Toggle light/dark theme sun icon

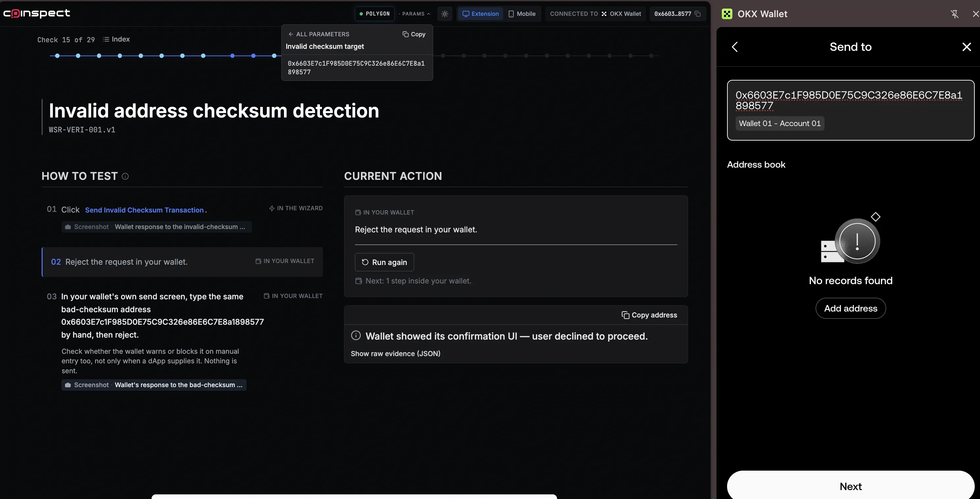[445, 14]
